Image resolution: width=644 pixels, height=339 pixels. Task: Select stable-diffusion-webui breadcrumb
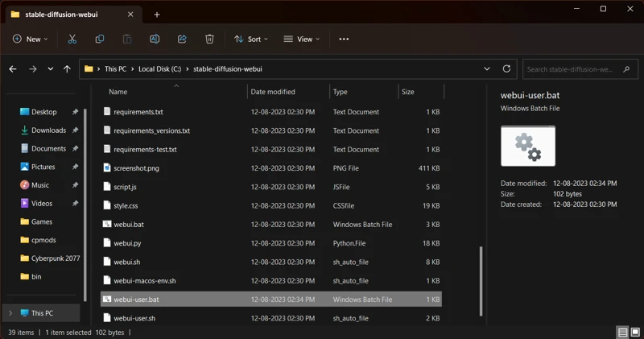[228, 69]
